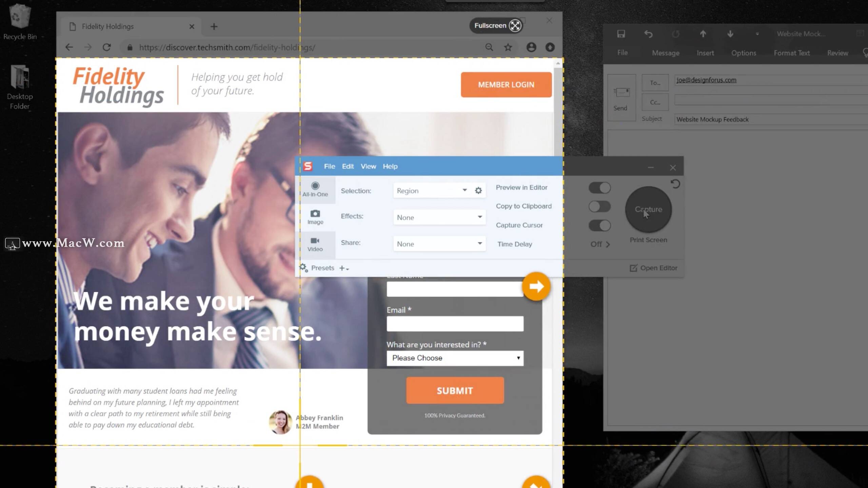Toggle the second unnamed switch on
Screen dimensions: 868x488
click(x=599, y=206)
